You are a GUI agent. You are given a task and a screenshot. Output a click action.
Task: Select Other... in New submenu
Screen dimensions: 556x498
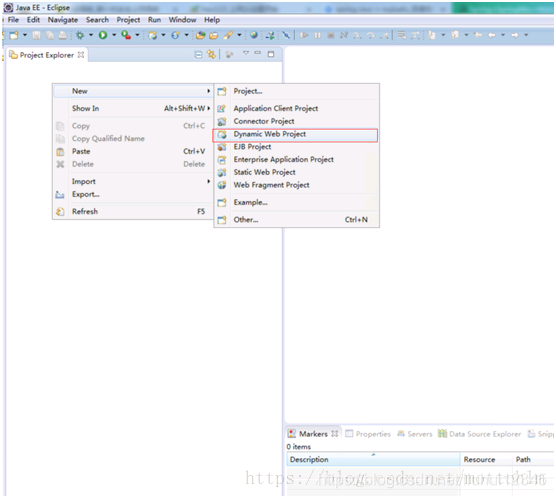[296, 220]
